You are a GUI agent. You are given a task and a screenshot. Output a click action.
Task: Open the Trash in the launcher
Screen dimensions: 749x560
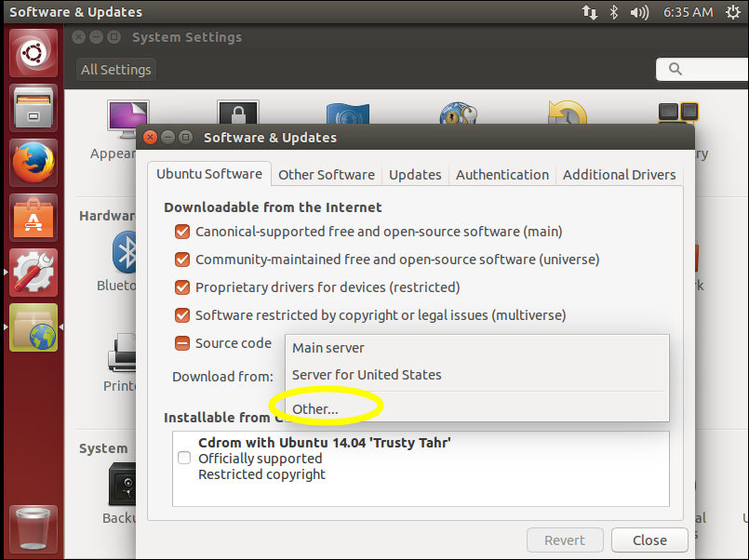tap(33, 529)
